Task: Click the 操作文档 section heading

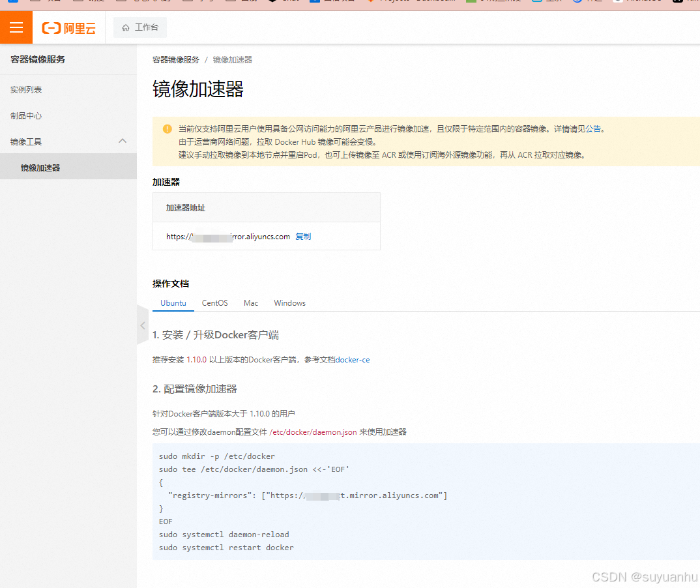Action: [x=171, y=284]
